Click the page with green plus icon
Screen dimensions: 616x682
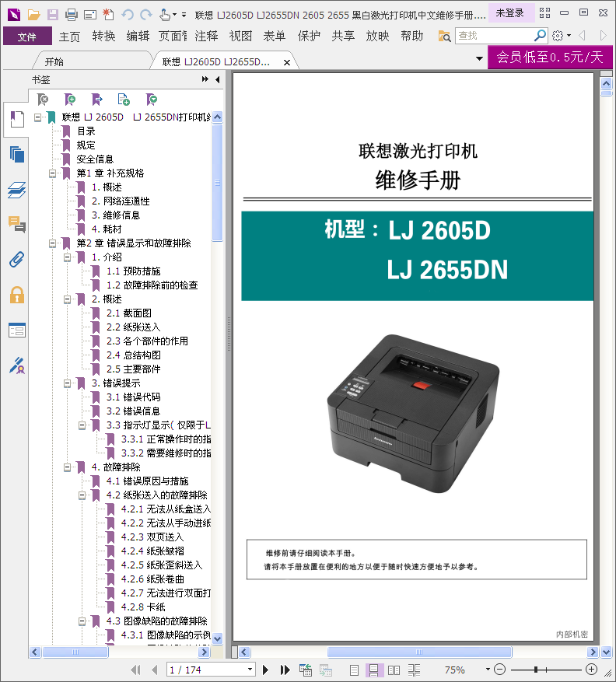(x=124, y=100)
